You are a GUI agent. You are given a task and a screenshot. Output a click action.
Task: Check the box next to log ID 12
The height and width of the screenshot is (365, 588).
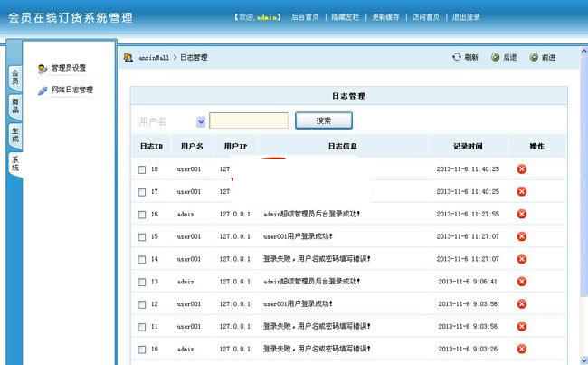pos(141,304)
